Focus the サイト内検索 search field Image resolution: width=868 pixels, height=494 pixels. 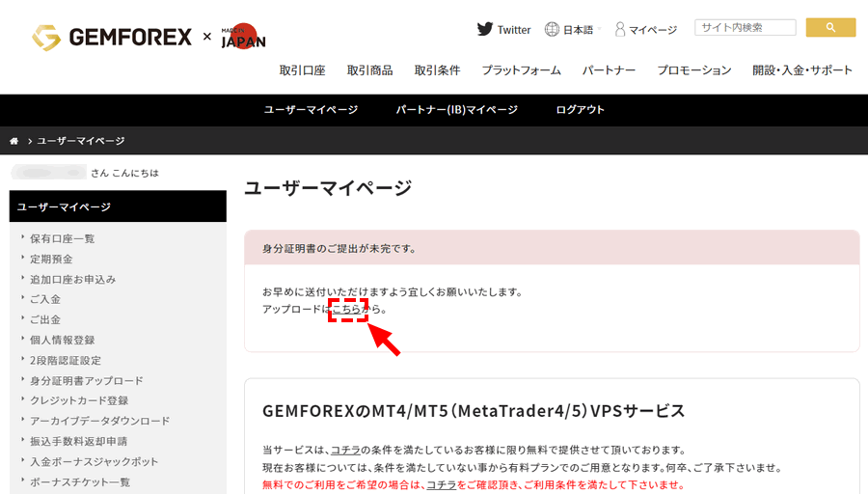pos(746,27)
